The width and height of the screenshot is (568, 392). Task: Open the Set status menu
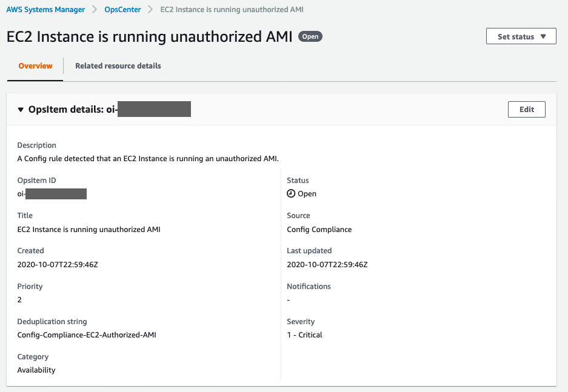tap(520, 36)
